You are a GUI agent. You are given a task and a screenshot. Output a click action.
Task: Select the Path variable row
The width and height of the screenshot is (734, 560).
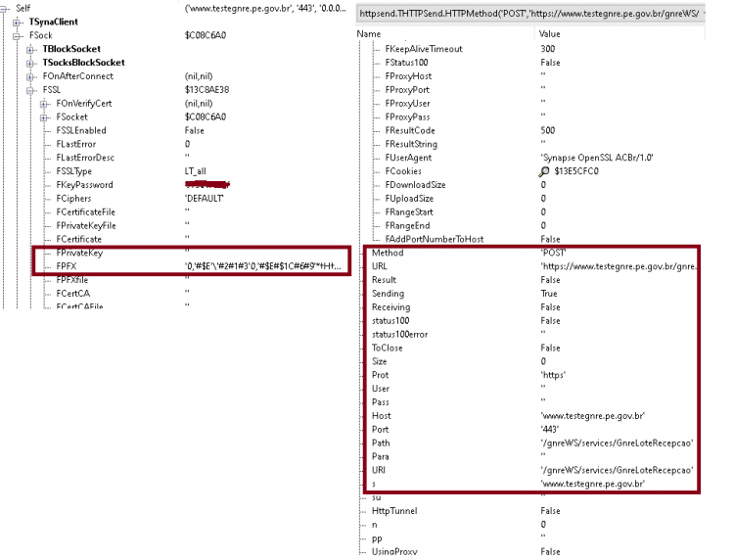[531, 443]
